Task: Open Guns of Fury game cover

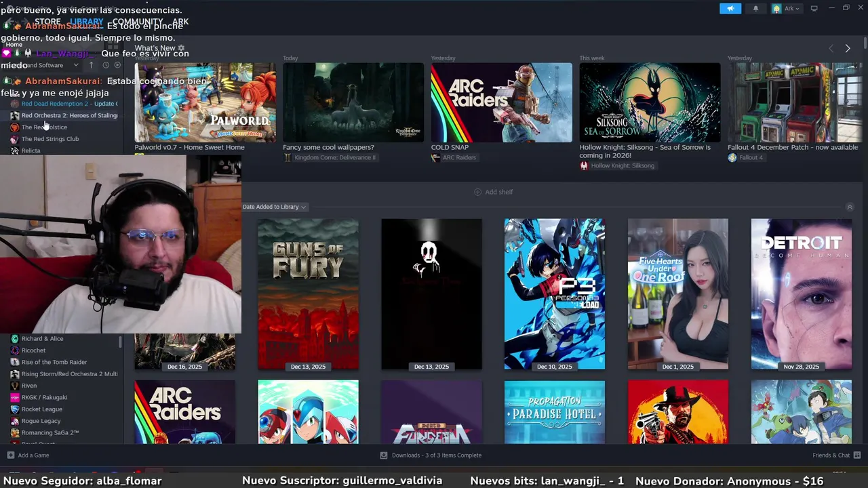Action: 308,294
